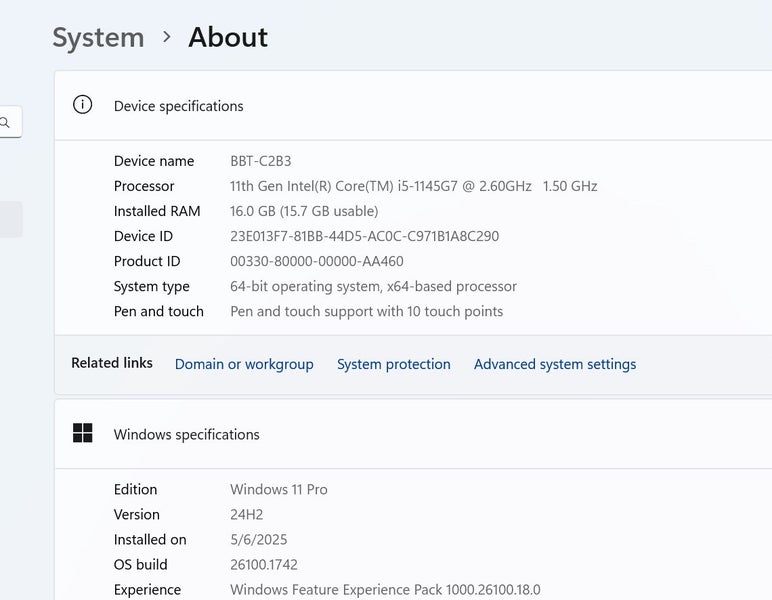
Task: Click the highlighted sidebar navigation item
Action: point(10,219)
